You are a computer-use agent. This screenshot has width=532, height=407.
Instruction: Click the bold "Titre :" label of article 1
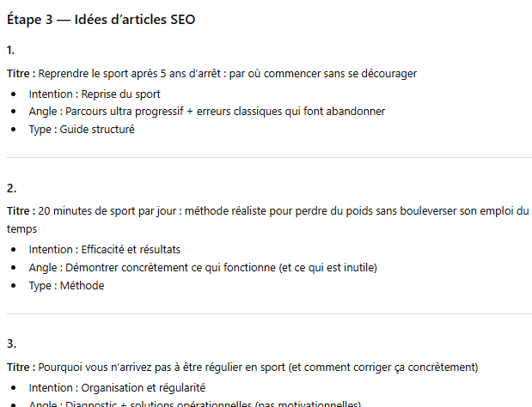pyautogui.click(x=21, y=74)
